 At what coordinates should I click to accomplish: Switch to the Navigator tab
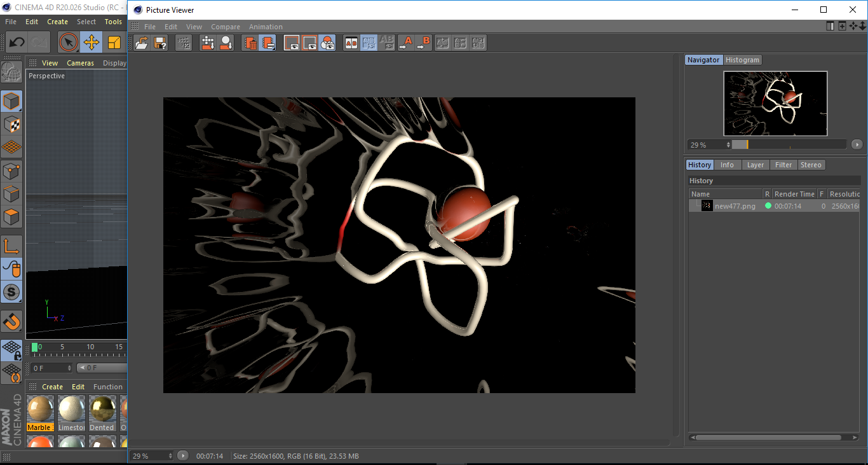[x=703, y=60]
